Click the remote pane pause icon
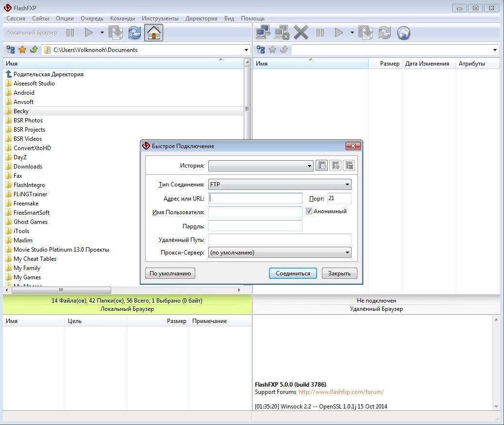This screenshot has width=504, height=425. [x=320, y=33]
